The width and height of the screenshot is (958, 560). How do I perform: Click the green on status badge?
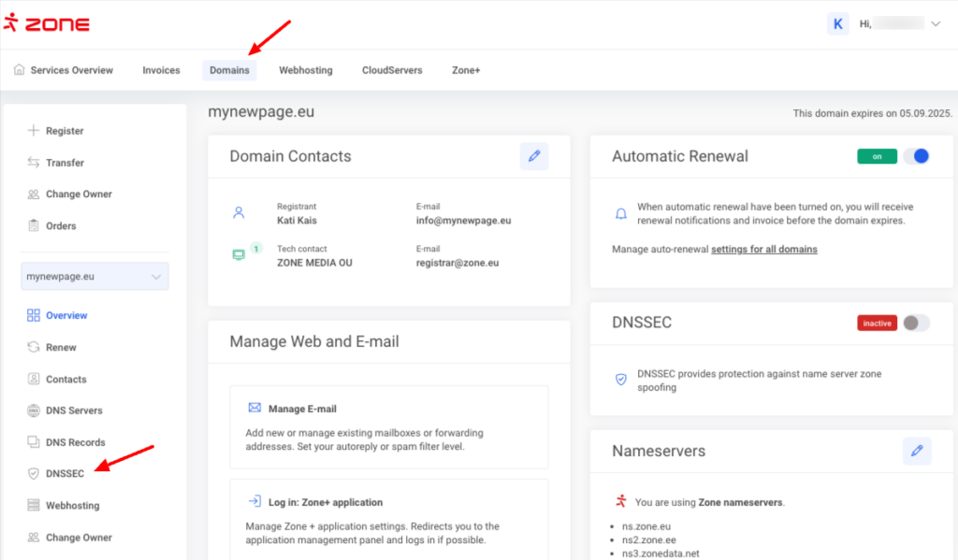tap(877, 157)
